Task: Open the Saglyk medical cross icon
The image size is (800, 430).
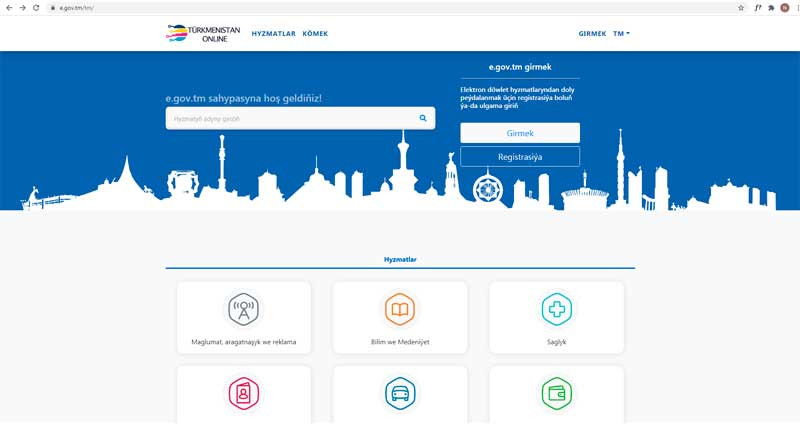Action: click(557, 309)
